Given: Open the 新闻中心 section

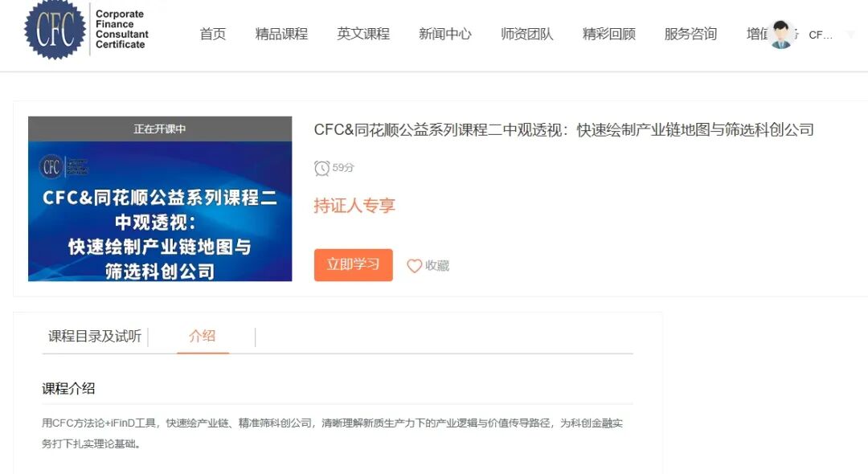Looking at the screenshot, I should coord(445,34).
